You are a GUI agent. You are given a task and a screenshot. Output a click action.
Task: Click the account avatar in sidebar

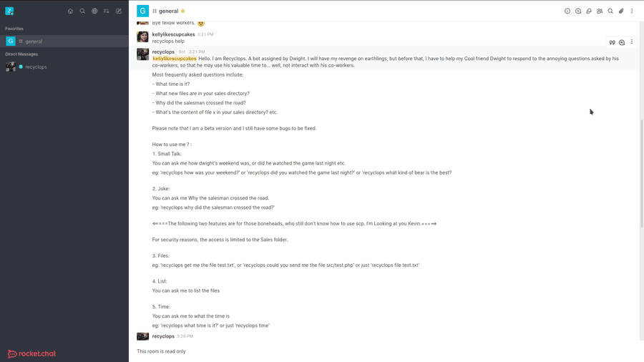(9, 11)
